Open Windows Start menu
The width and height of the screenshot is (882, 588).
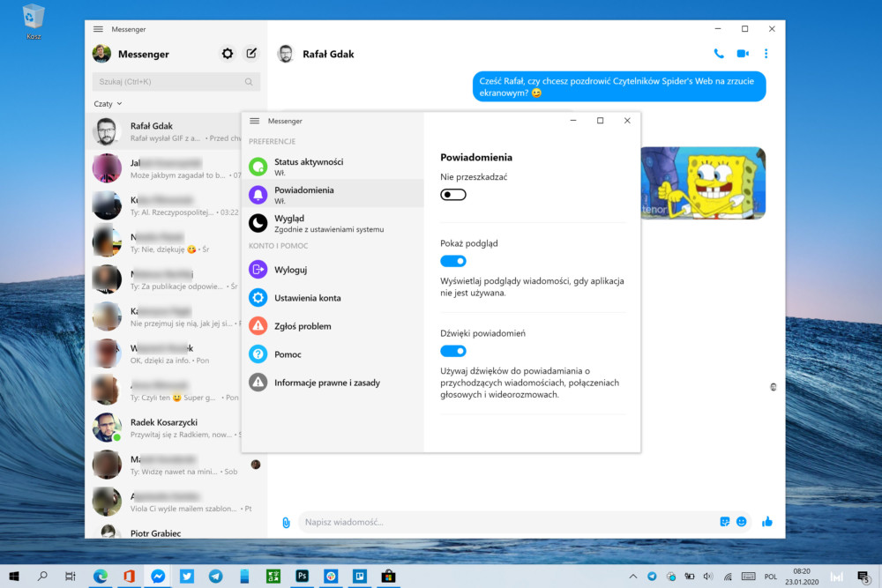tap(14, 576)
